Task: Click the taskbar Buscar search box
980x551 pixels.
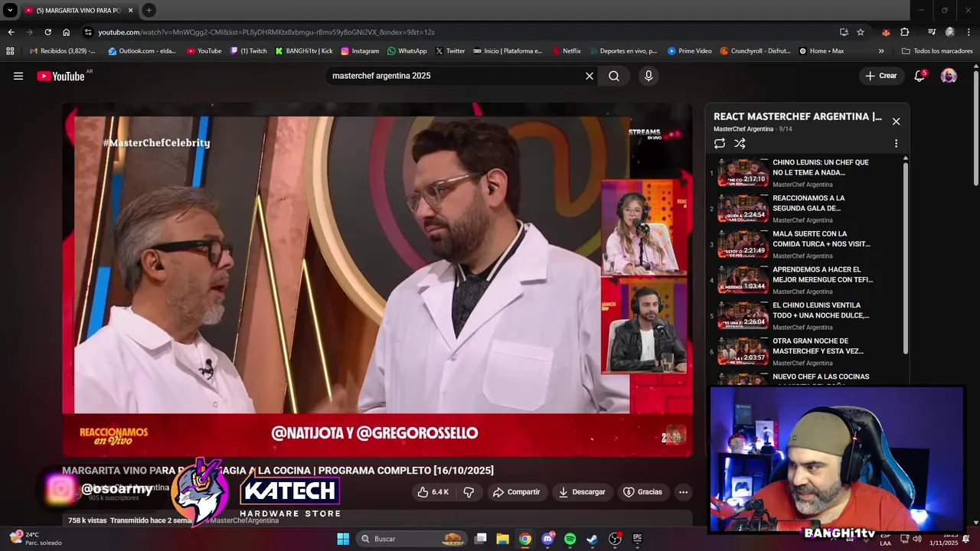Action: click(x=412, y=539)
